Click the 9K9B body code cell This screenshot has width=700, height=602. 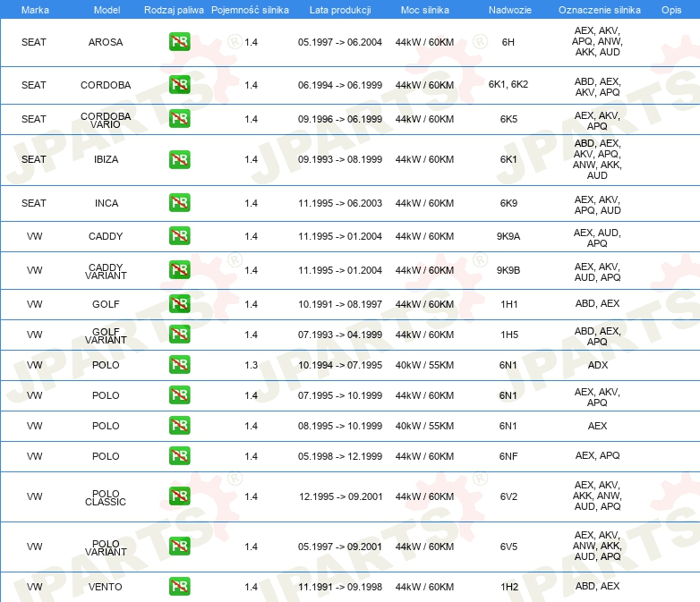tap(508, 270)
